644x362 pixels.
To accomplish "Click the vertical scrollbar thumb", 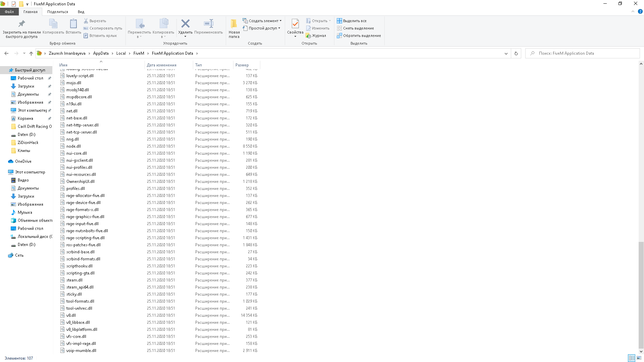I will tap(641, 295).
